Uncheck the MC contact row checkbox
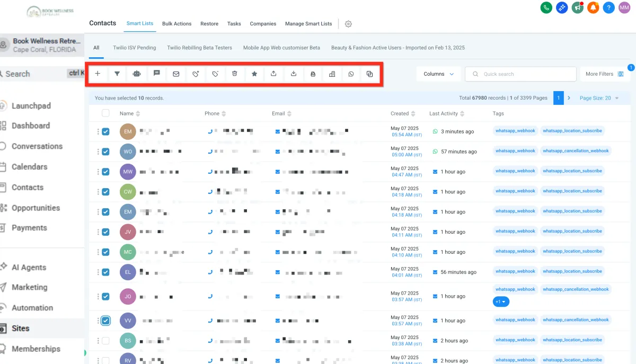The image size is (636, 364). coord(105,252)
